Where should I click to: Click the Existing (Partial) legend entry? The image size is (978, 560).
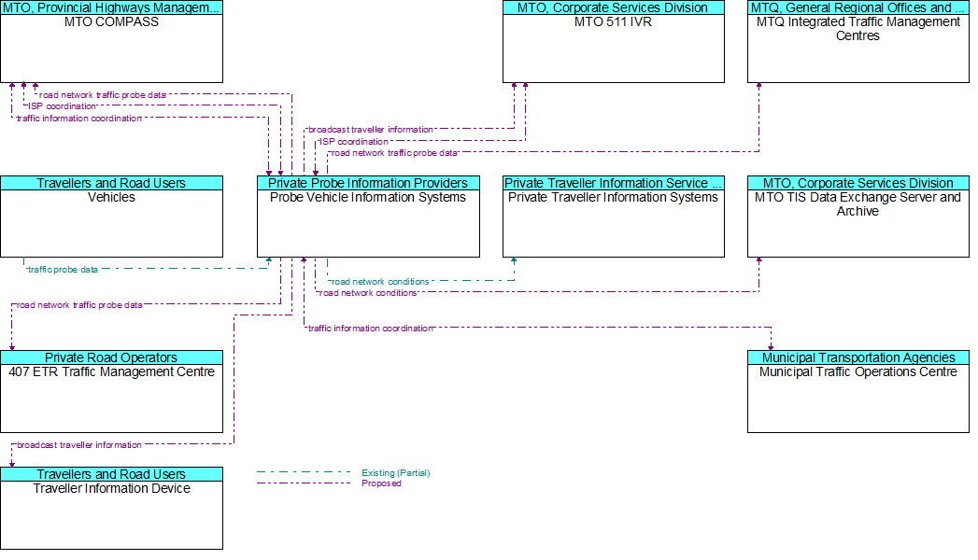point(395,473)
